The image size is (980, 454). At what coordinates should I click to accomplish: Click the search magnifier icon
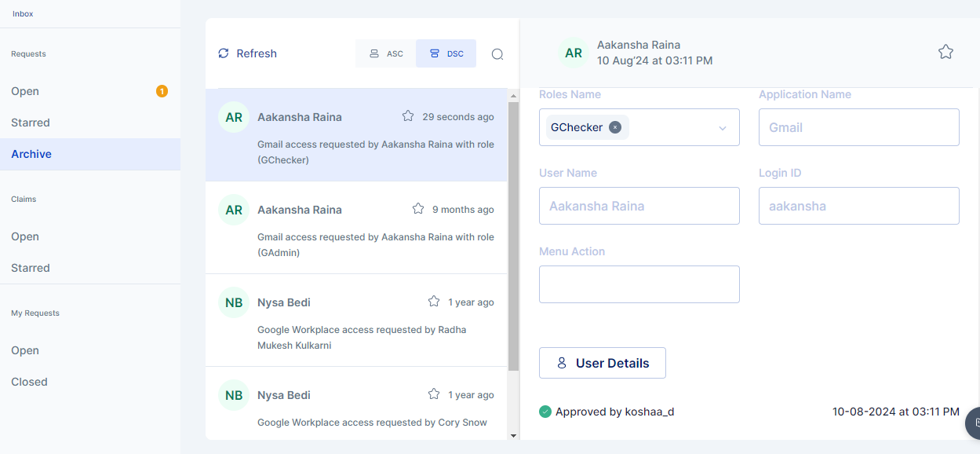pyautogui.click(x=497, y=54)
